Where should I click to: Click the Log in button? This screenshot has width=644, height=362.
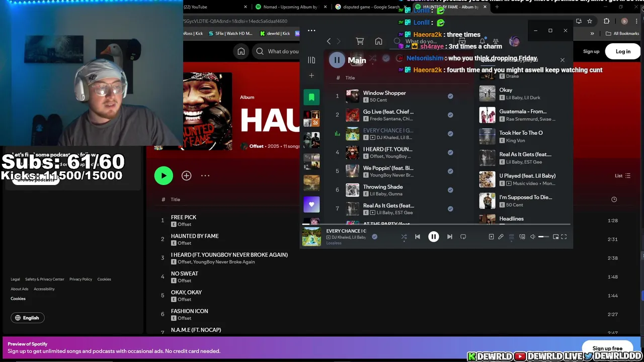click(623, 51)
